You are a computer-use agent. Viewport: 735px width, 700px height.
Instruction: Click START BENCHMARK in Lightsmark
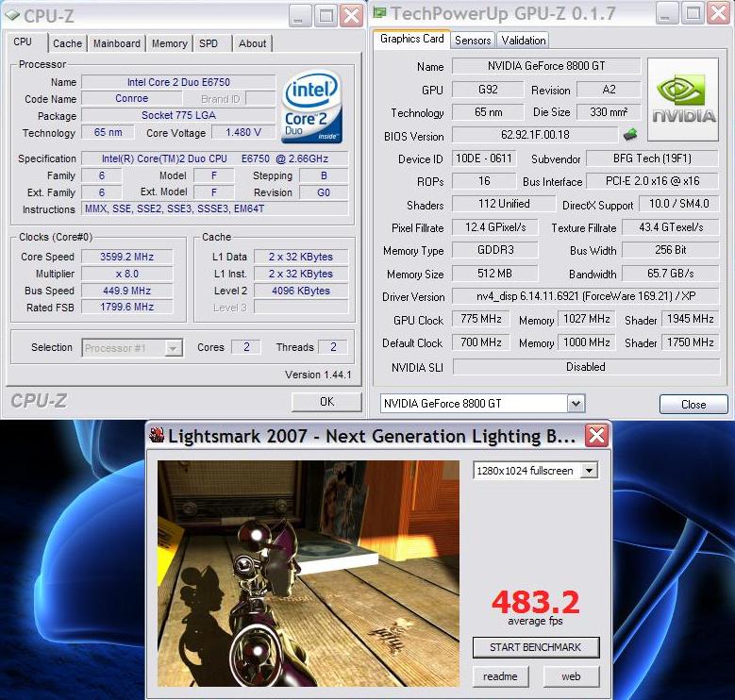click(535, 647)
